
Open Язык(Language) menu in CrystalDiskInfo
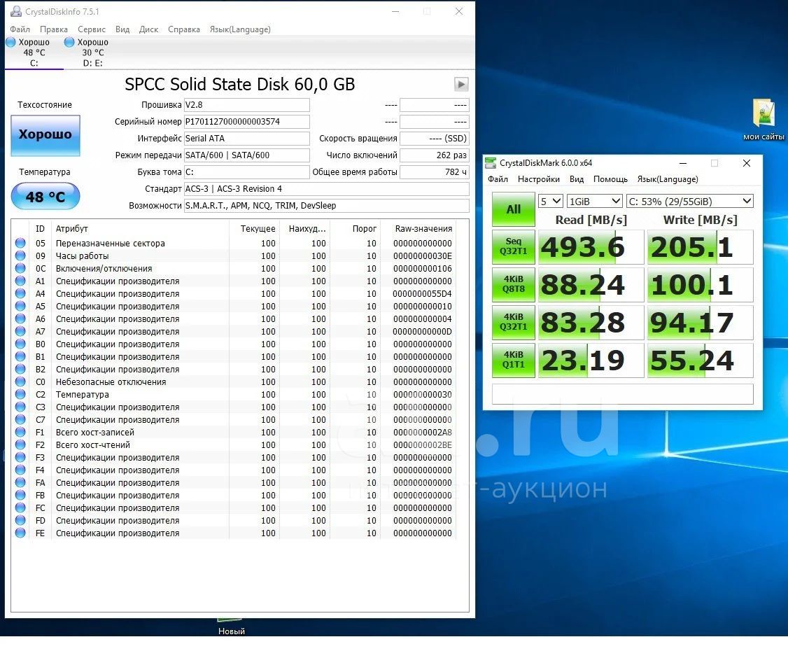[240, 29]
